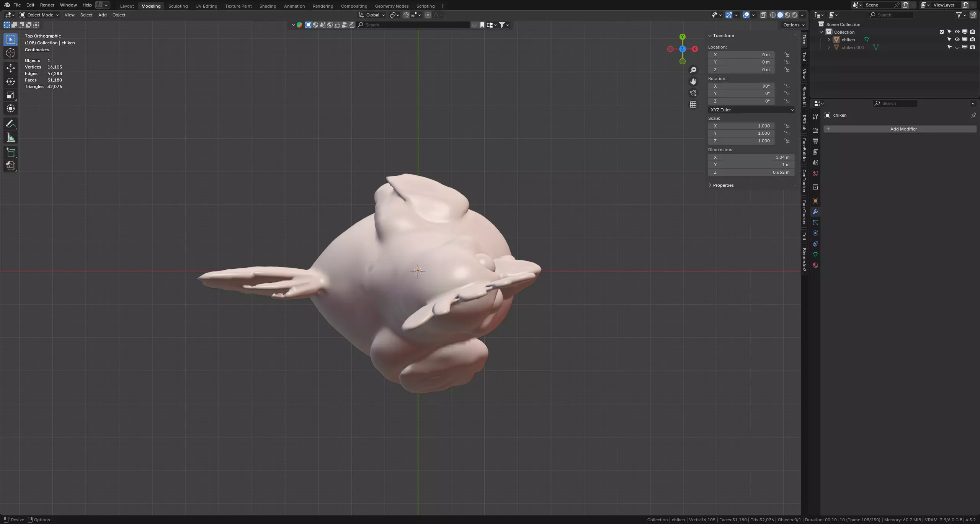Viewport: 980px width, 524px height.
Task: Open the viewport shading options dropdown
Action: click(x=802, y=15)
